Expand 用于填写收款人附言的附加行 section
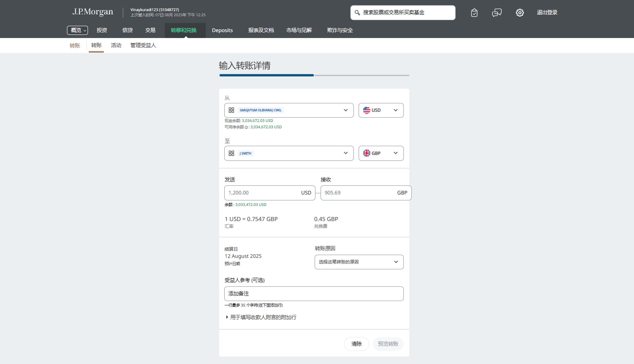 261,317
